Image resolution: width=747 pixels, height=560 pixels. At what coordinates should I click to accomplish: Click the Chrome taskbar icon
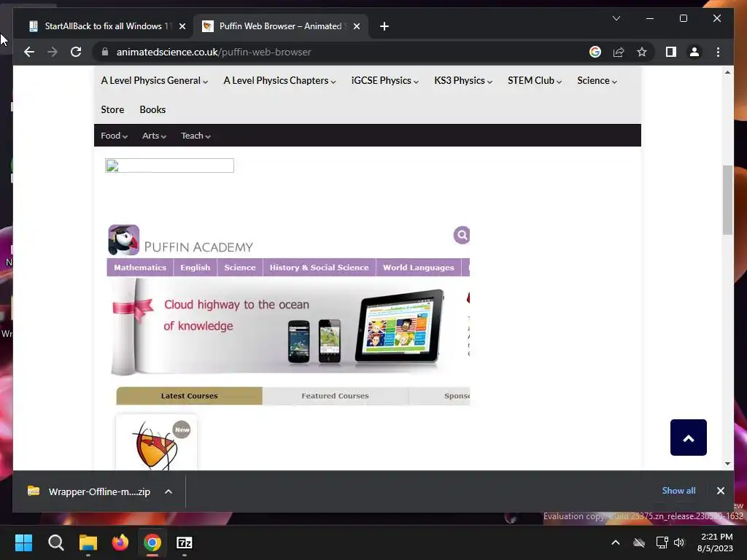coord(152,542)
